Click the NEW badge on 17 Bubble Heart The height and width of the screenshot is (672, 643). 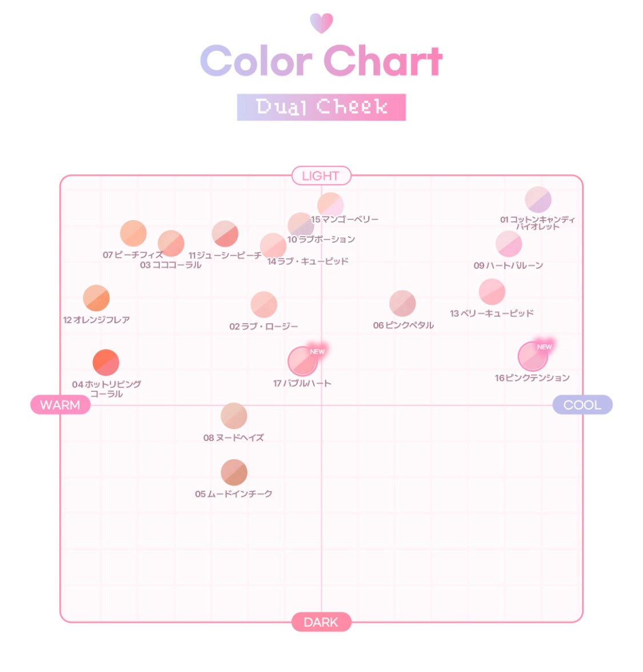tap(317, 352)
